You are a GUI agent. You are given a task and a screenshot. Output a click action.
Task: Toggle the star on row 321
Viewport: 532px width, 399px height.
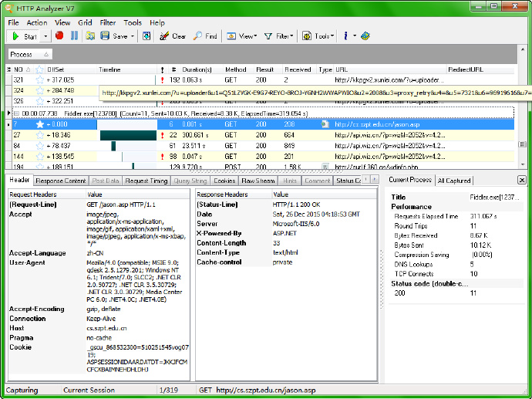[40, 80]
